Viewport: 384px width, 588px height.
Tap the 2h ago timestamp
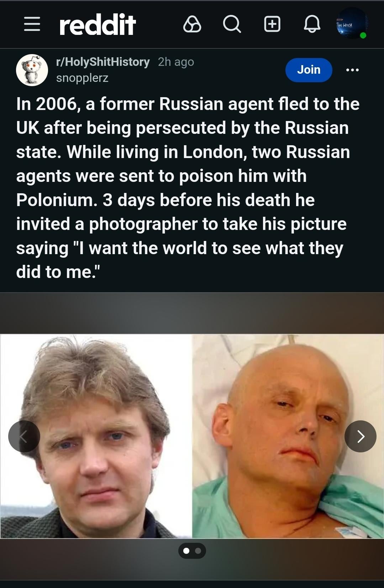tap(176, 62)
